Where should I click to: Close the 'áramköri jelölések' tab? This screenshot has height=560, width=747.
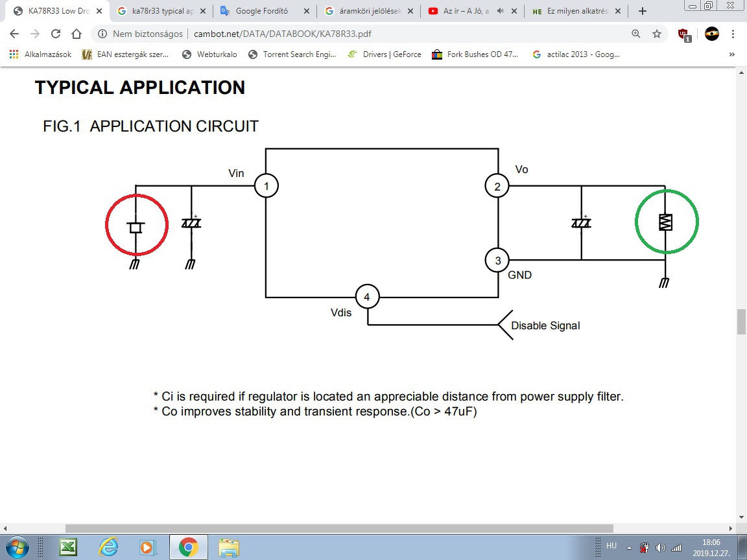410,11
